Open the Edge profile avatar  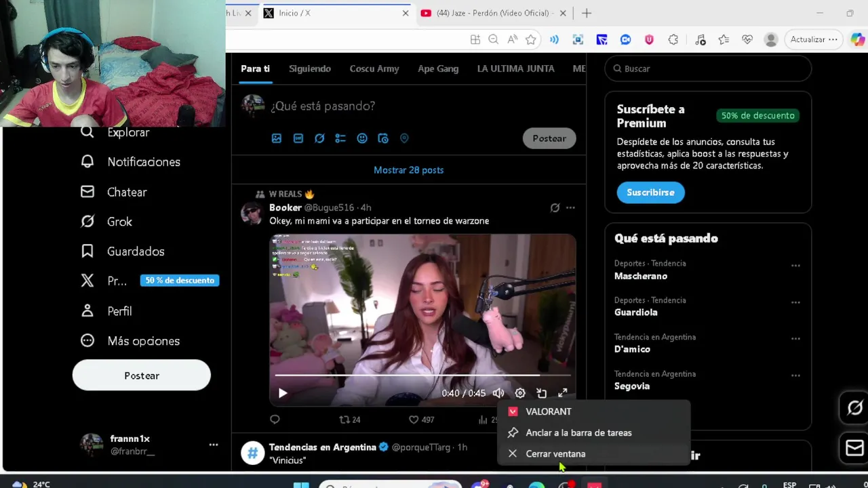(771, 40)
